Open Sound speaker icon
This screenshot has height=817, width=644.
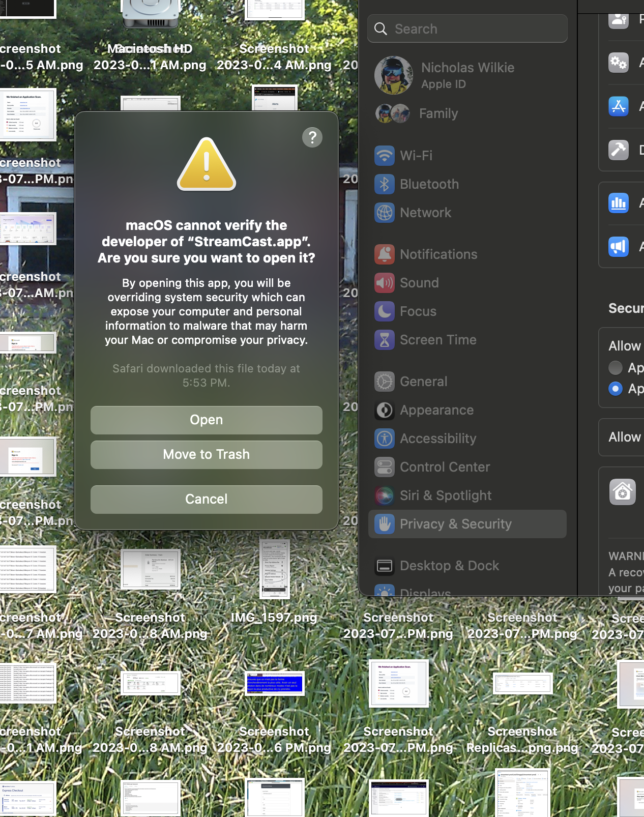coord(385,283)
